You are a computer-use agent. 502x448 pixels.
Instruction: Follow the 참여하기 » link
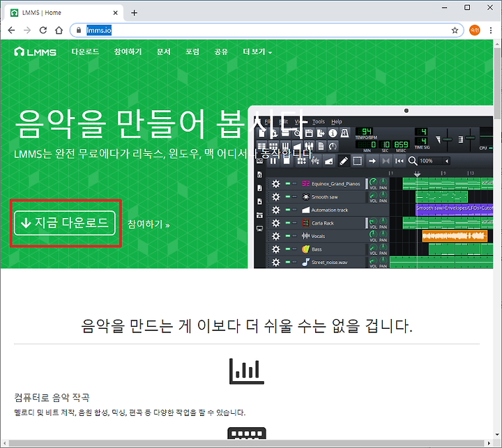point(149,224)
